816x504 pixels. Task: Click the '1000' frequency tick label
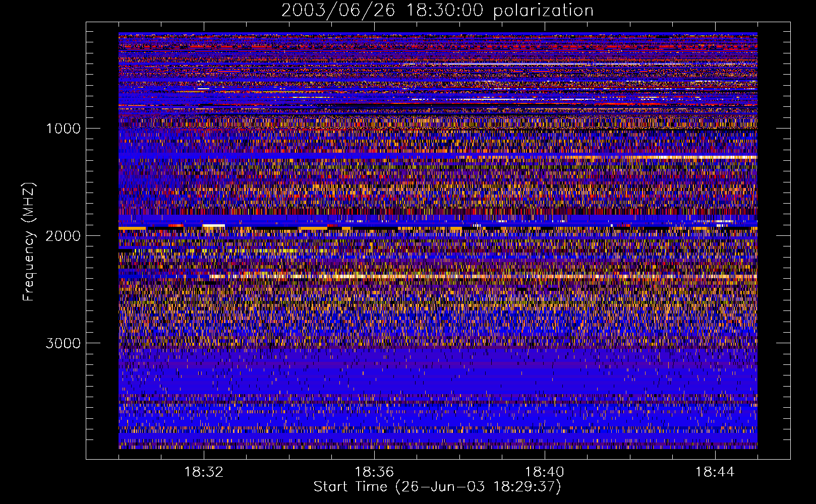coord(63,129)
